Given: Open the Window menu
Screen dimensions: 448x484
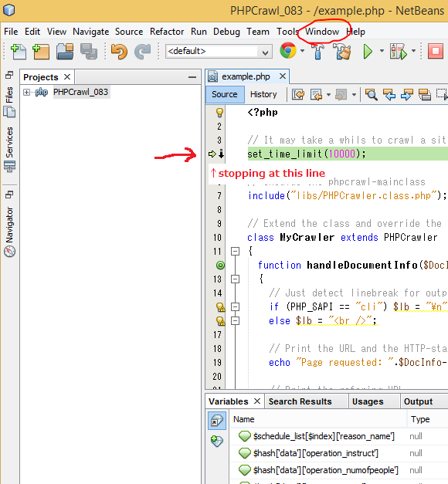Looking at the screenshot, I should 322,32.
